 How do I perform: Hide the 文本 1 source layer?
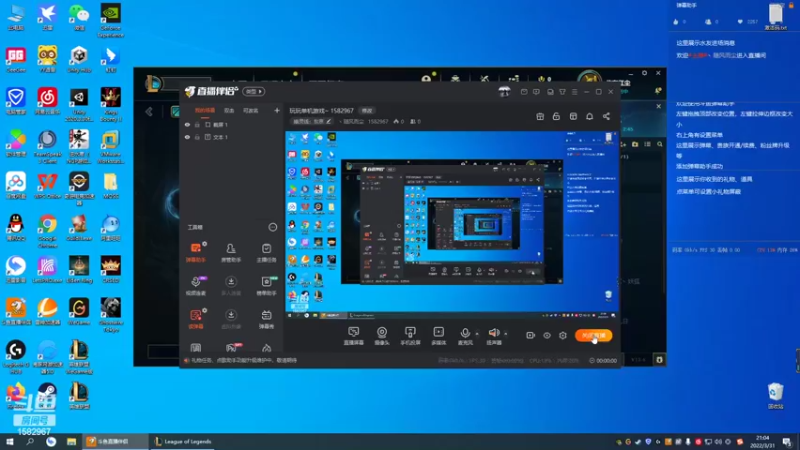coord(187,137)
